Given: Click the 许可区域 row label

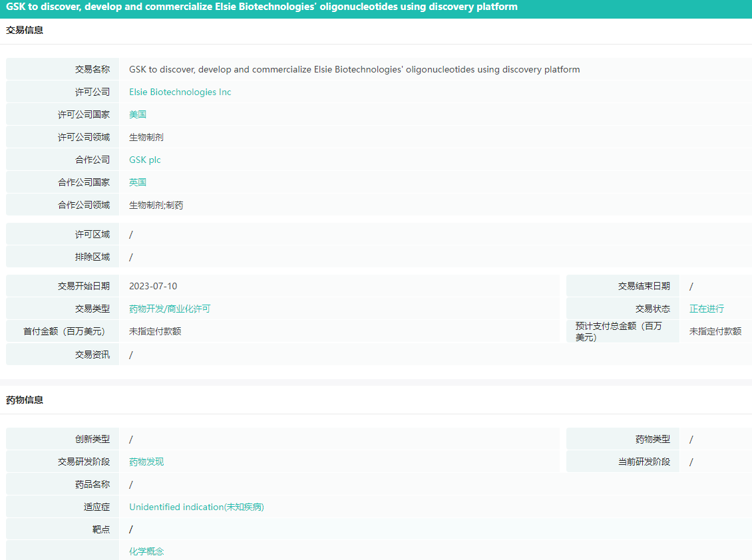Looking at the screenshot, I should [x=92, y=235].
